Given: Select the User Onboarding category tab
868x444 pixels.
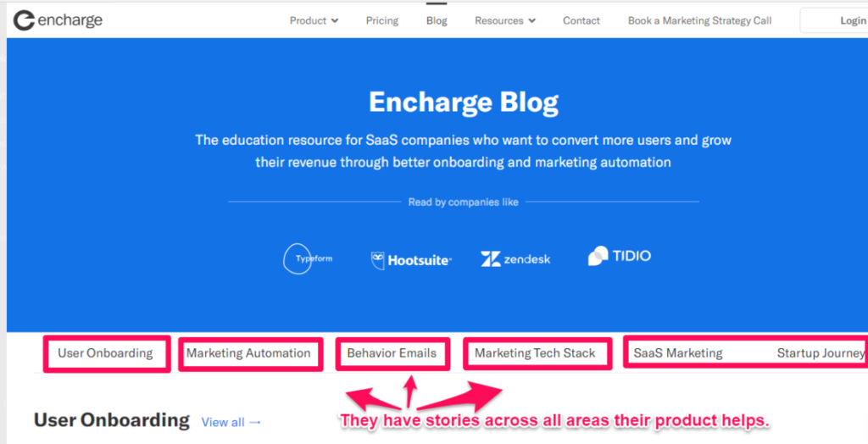Looking at the screenshot, I should 105,353.
